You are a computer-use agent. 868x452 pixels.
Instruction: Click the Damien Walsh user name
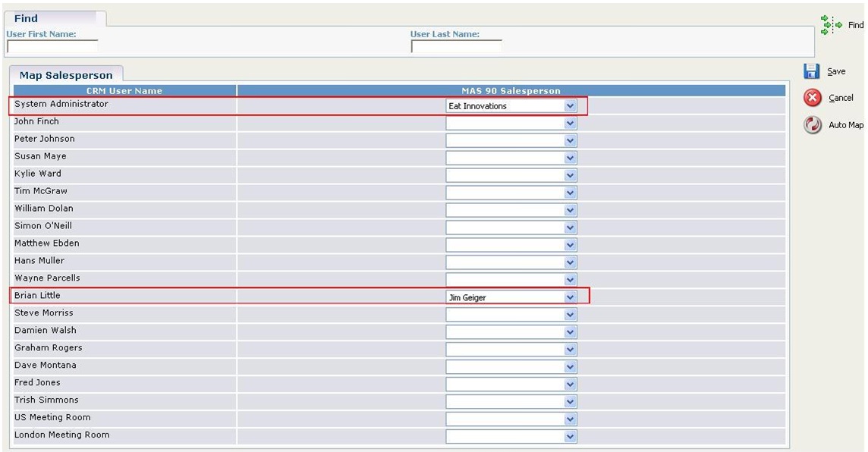[46, 331]
